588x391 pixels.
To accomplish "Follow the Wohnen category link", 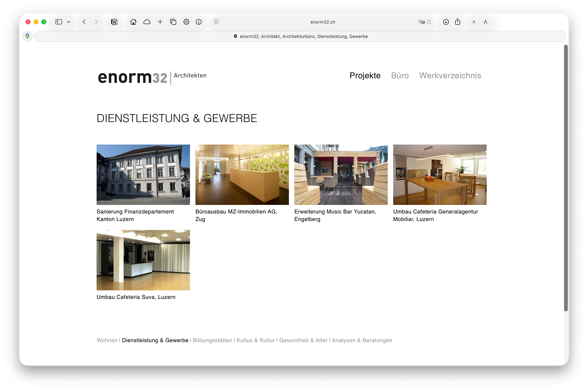I will click(107, 340).
